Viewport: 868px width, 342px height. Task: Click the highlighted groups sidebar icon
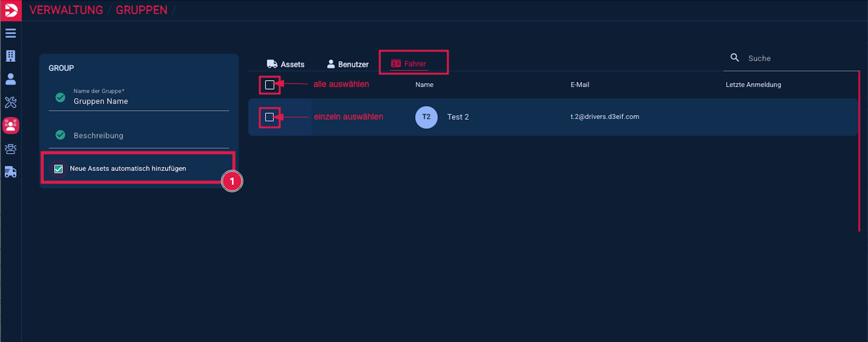pyautogui.click(x=11, y=126)
